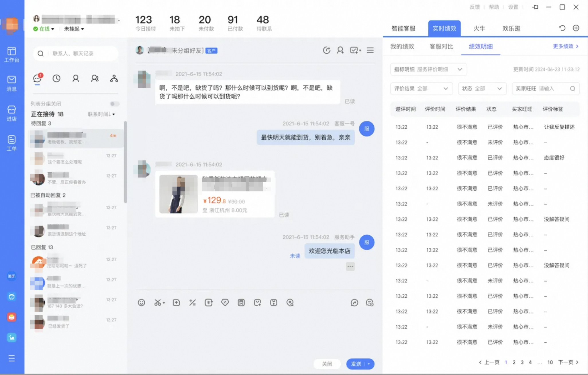The width and height of the screenshot is (588, 375).
Task: Open the 在线 status dropdown
Action: tap(44, 29)
